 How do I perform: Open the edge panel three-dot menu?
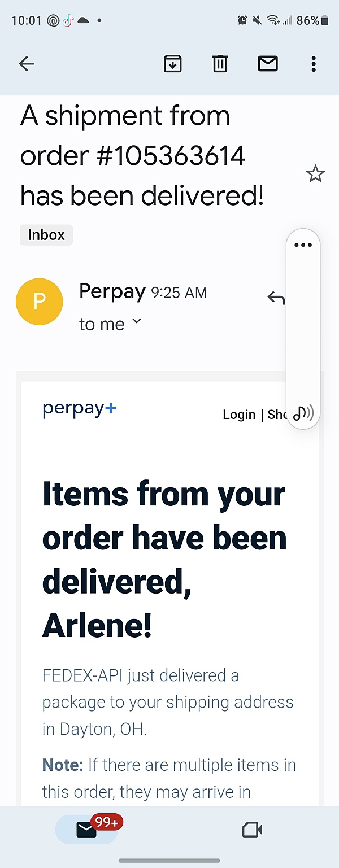pyautogui.click(x=303, y=245)
